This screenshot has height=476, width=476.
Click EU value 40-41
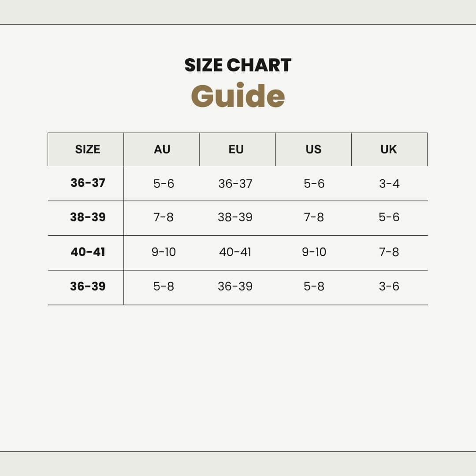point(235,252)
